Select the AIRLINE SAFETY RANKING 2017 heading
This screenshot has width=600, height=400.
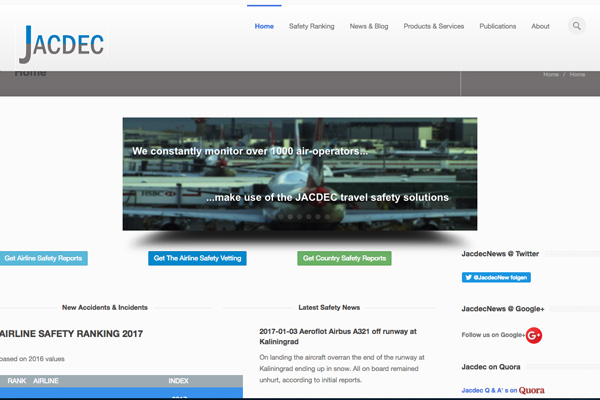[x=71, y=334]
